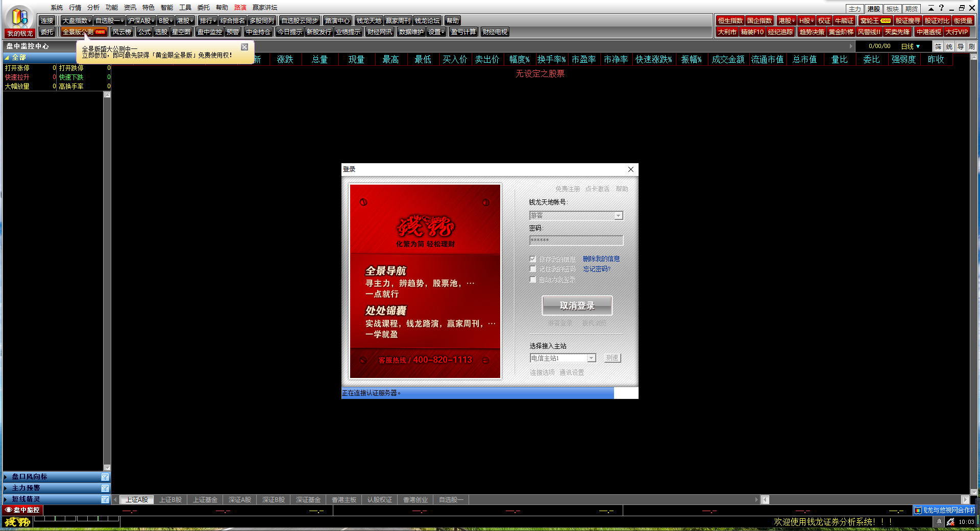Image resolution: width=980 pixels, height=531 pixels.
Task: Click 全景版公测 new toolbar button
Action: tap(84, 32)
